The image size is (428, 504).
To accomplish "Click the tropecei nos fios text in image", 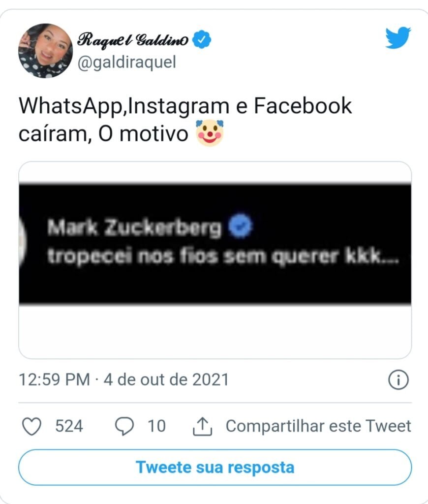I will [223, 257].
